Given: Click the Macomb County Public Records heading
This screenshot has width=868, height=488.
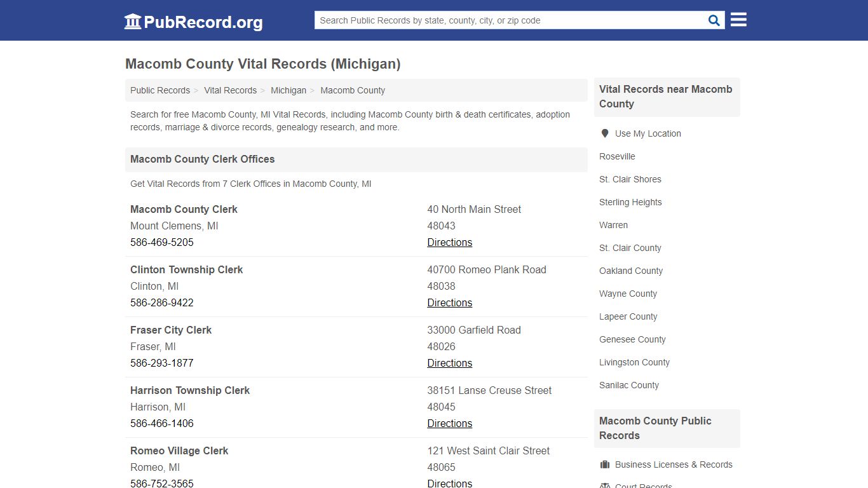Looking at the screenshot, I should click(655, 428).
